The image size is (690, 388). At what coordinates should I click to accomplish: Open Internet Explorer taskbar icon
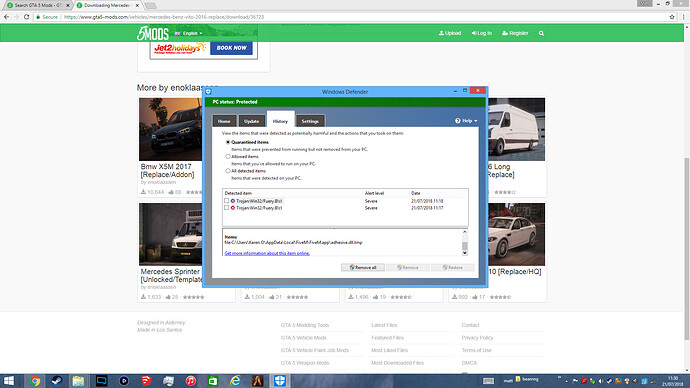[x=235, y=381]
